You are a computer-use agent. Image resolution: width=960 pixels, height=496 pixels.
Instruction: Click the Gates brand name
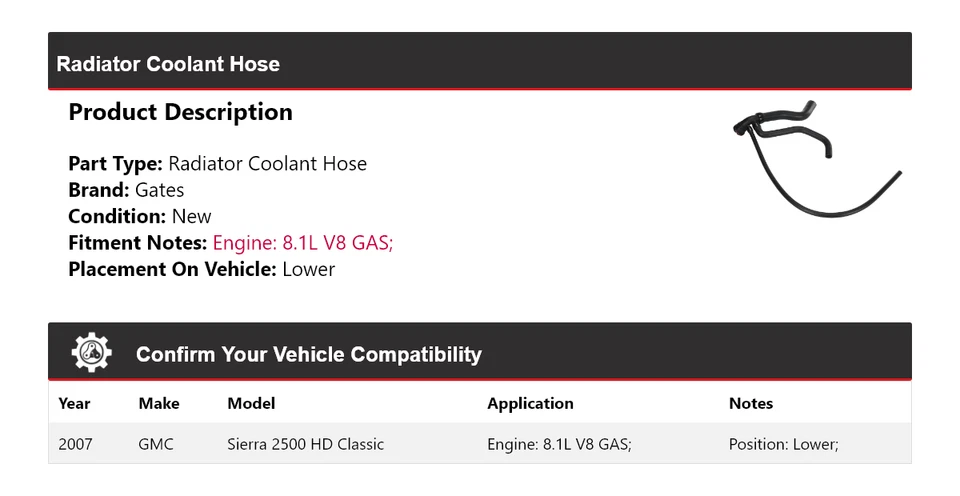click(160, 190)
